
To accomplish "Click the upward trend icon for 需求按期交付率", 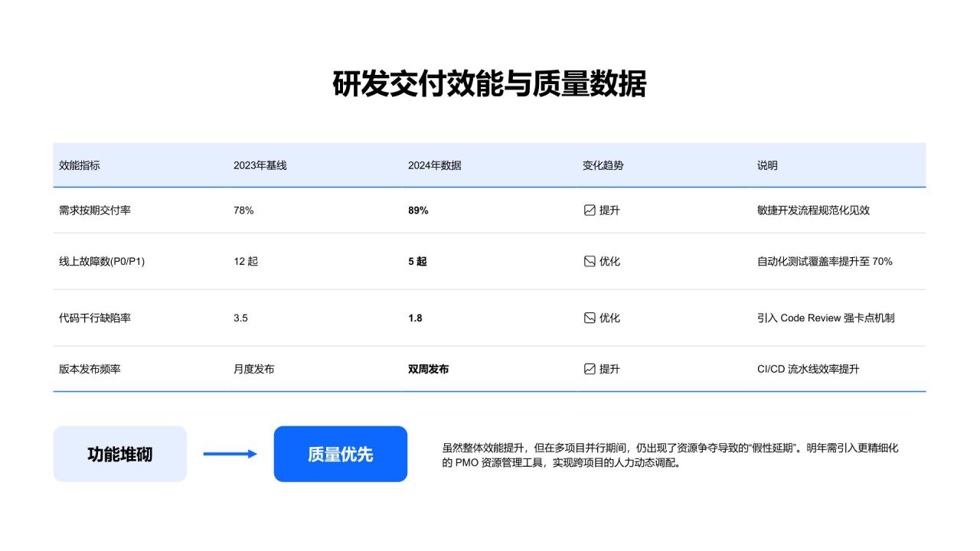I will (590, 210).
